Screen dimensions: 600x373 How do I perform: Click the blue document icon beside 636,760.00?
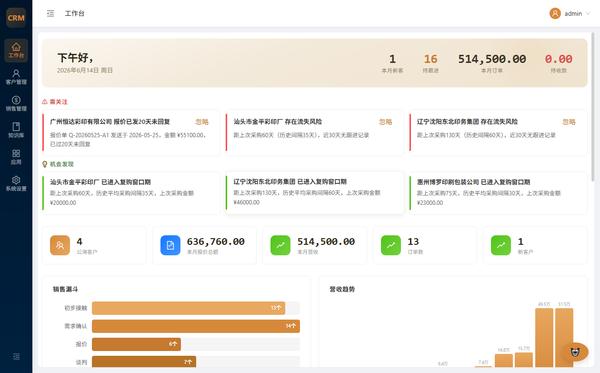point(170,245)
